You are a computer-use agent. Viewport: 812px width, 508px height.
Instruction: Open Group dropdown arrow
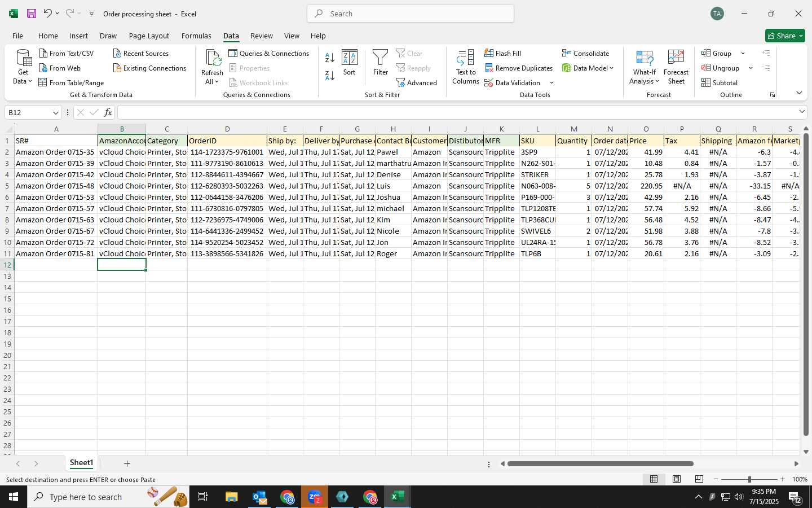click(x=743, y=53)
